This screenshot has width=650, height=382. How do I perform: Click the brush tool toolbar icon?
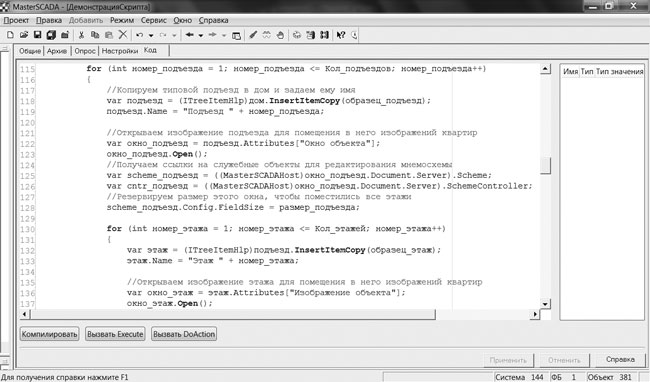253,35
